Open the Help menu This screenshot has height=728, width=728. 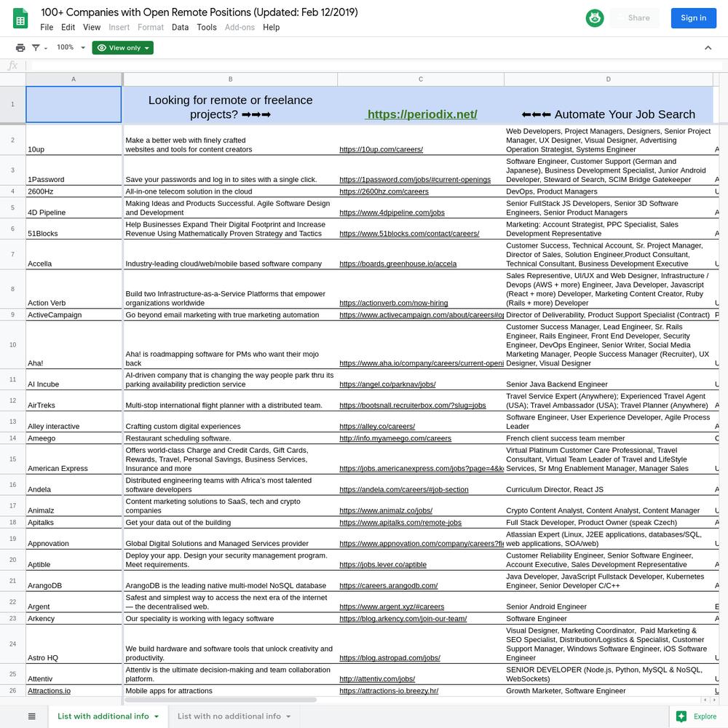271,28
